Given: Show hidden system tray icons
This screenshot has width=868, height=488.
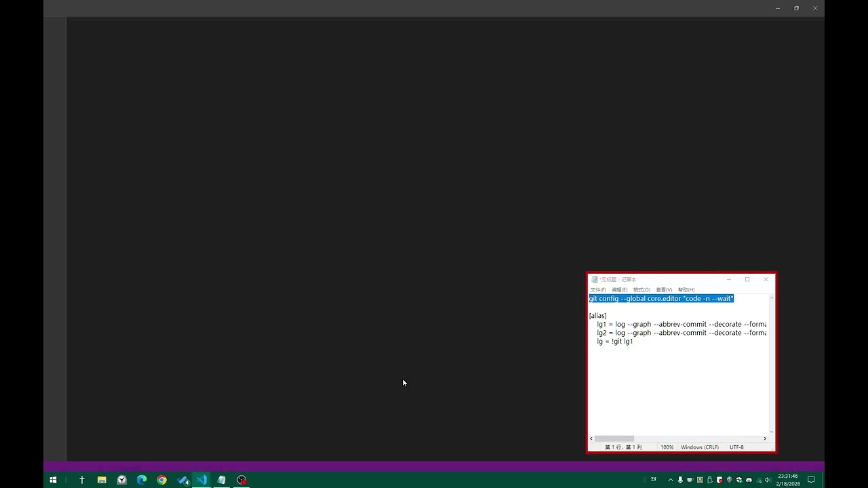Looking at the screenshot, I should pos(671,480).
